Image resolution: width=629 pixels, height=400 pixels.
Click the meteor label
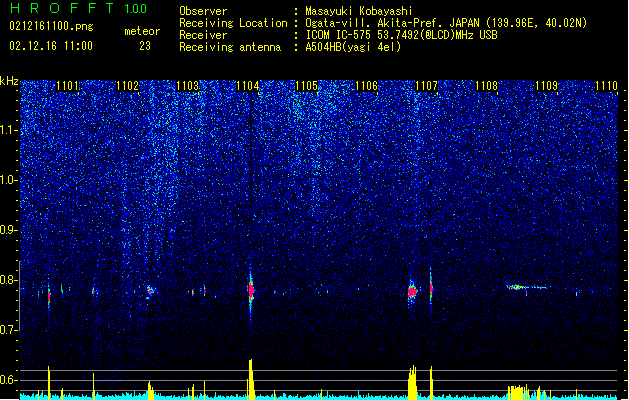(x=142, y=31)
